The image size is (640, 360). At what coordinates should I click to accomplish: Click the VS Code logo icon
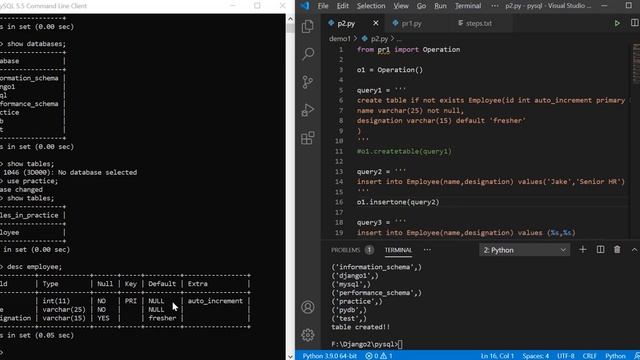pyautogui.click(x=305, y=6)
